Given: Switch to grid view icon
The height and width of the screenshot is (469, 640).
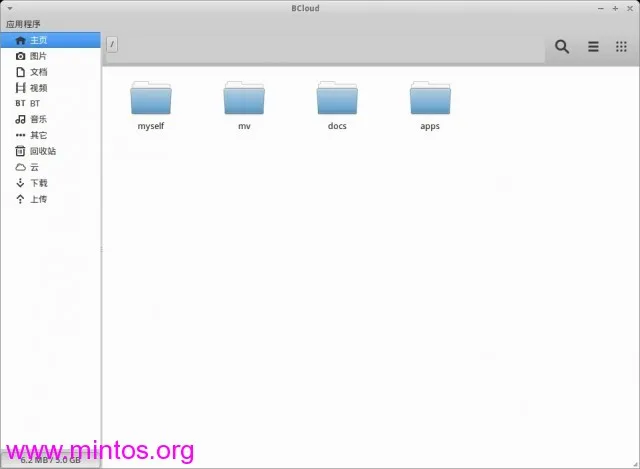Looking at the screenshot, I should coord(621,47).
